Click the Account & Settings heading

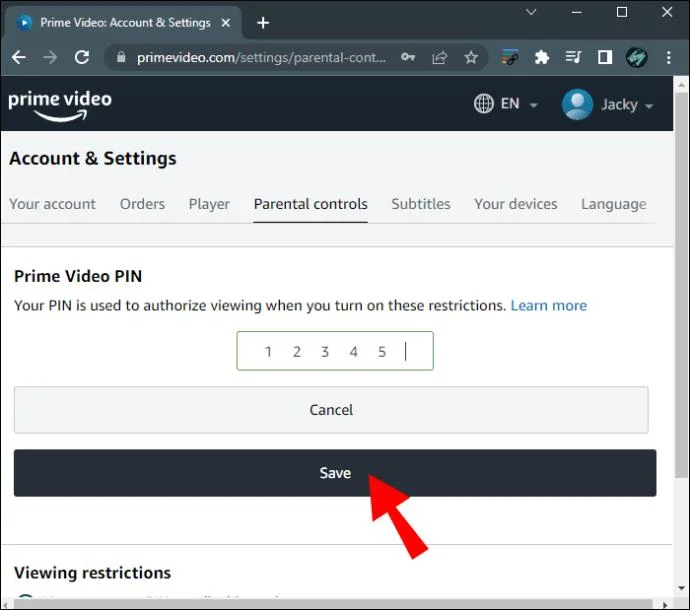pyautogui.click(x=93, y=158)
